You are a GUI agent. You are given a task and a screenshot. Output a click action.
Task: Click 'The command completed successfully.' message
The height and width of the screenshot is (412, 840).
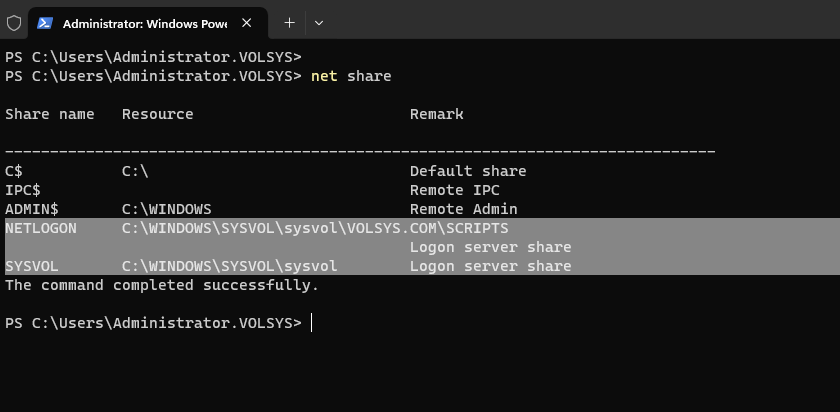[162, 285]
